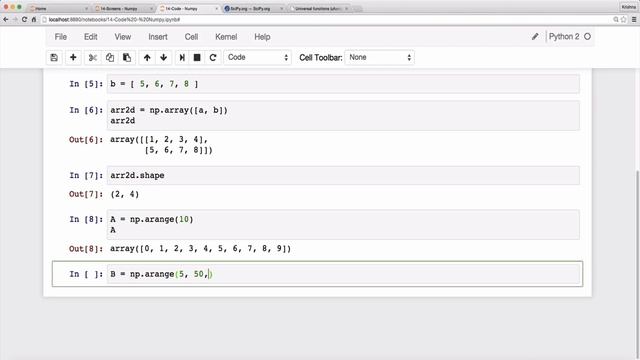Open the File menu
Viewport: 640px width, 360px height.
tap(61, 37)
